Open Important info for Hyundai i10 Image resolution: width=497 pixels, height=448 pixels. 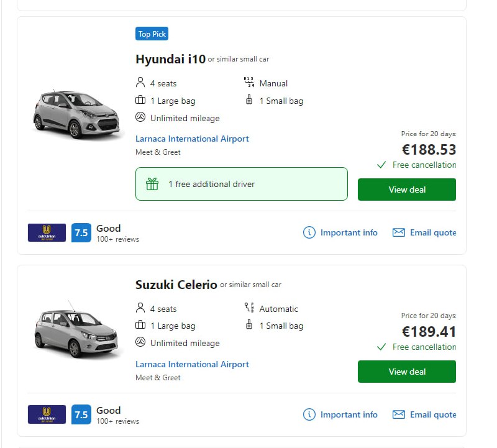[349, 232]
